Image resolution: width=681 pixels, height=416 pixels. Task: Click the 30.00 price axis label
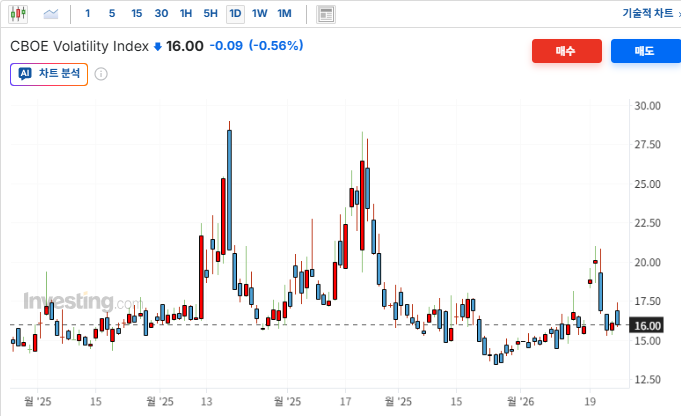(x=647, y=106)
